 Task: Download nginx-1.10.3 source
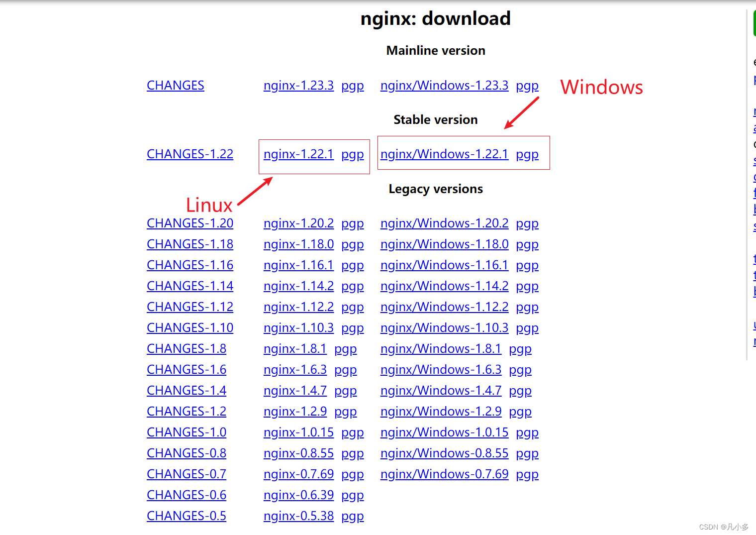coord(298,328)
